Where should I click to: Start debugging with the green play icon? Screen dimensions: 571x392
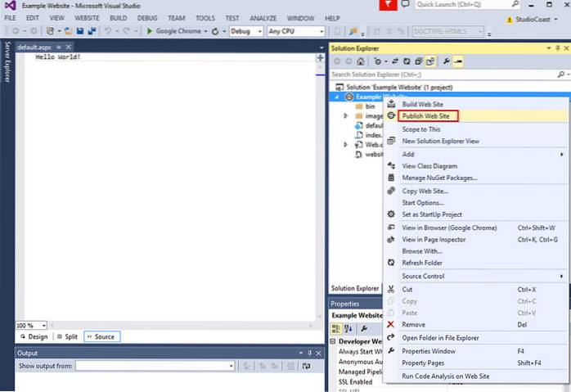[x=150, y=31]
